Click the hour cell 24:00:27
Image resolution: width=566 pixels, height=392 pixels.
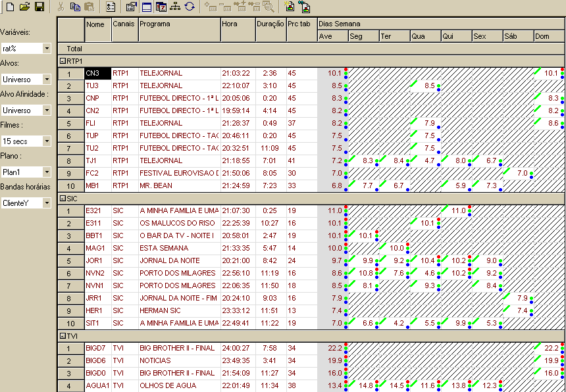(238, 349)
